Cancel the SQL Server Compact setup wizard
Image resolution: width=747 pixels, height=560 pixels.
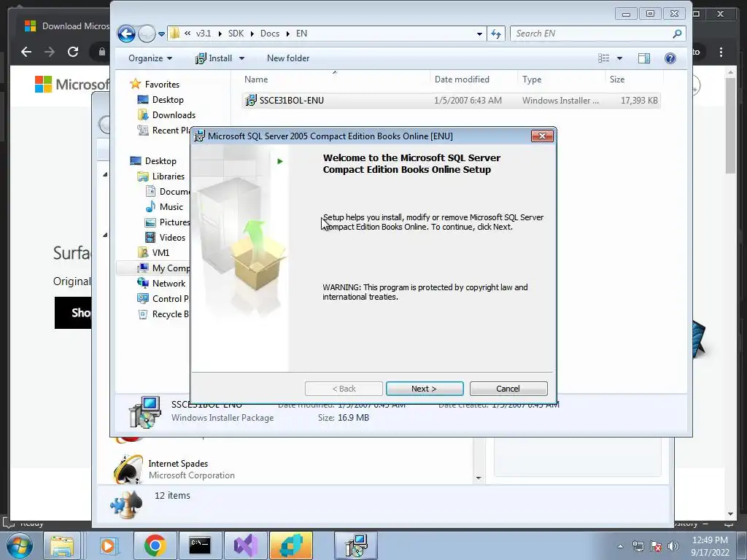[x=508, y=389]
